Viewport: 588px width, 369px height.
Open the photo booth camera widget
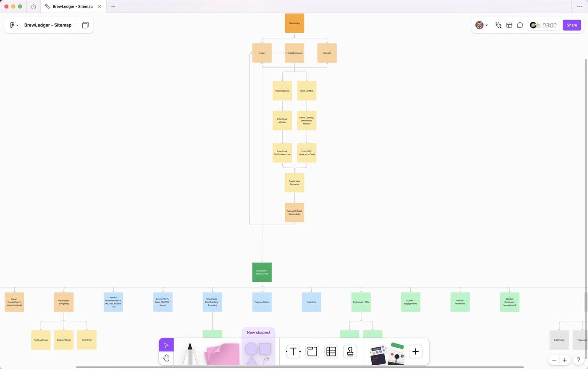[395, 354]
